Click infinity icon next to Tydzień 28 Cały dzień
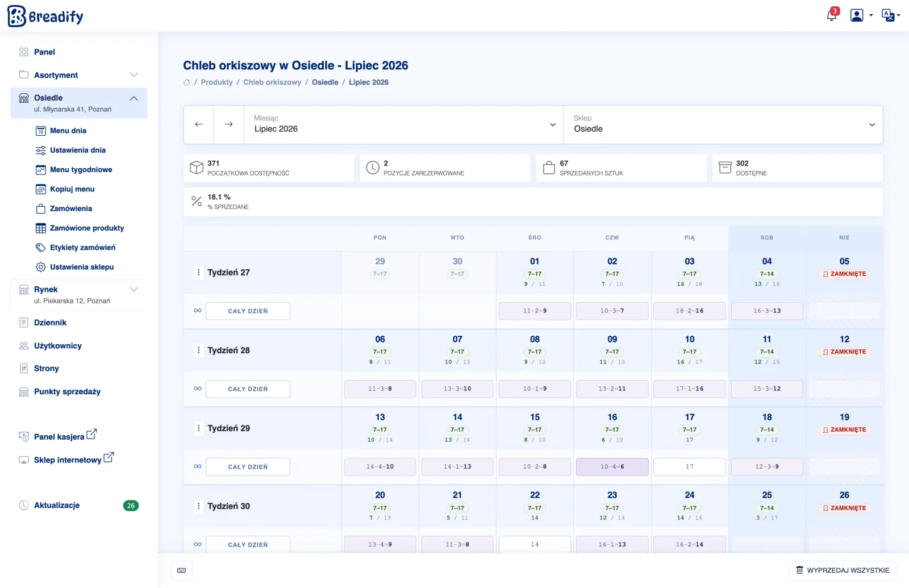This screenshot has height=588, width=909. coord(198,389)
